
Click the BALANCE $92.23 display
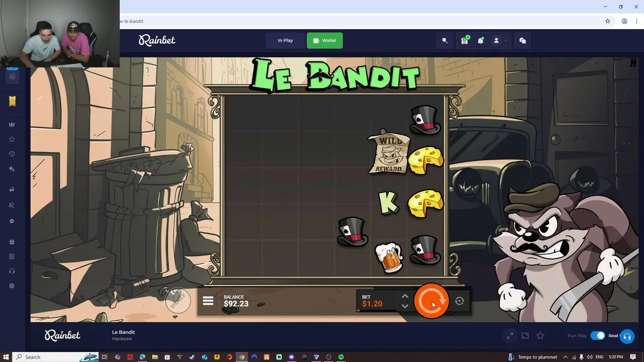point(236,301)
